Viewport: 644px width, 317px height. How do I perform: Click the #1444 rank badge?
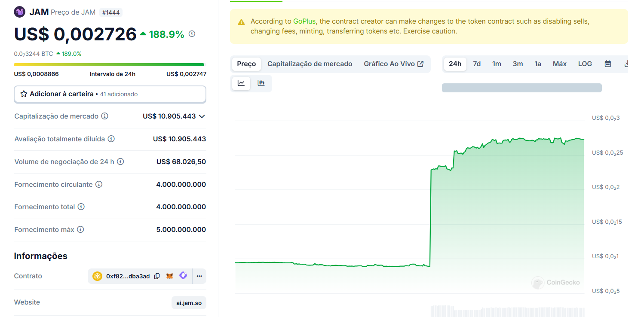click(111, 12)
